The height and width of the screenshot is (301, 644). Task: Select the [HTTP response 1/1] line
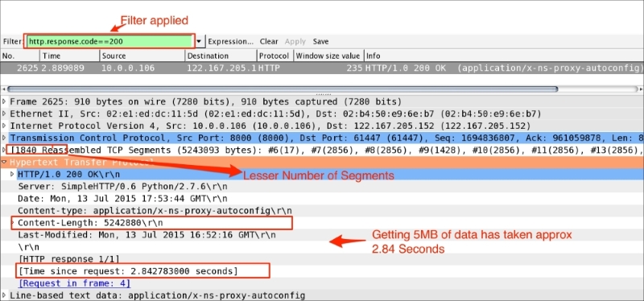(x=68, y=259)
